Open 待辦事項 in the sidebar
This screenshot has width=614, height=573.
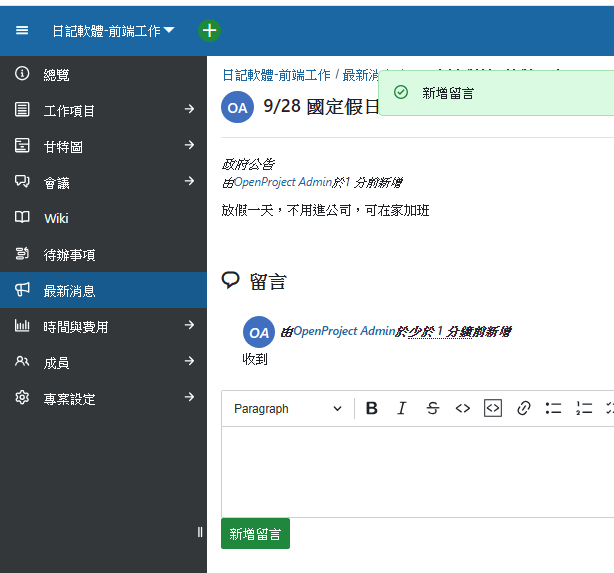pyautogui.click(x=103, y=254)
